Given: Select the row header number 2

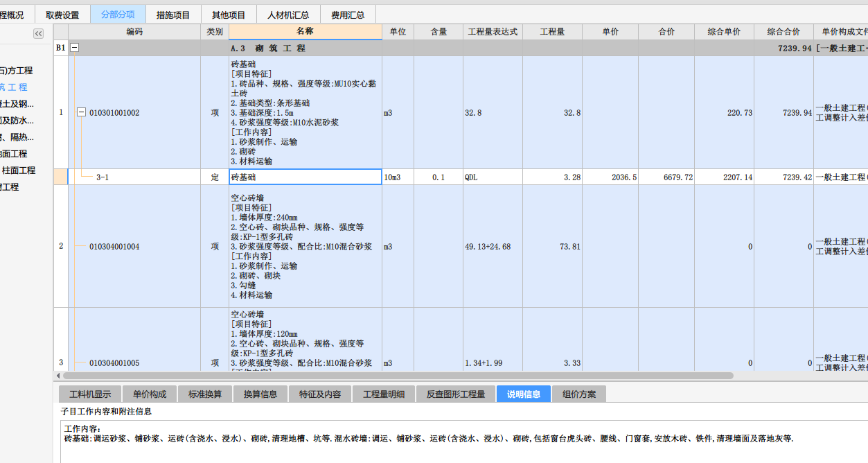Looking at the screenshot, I should (61, 247).
